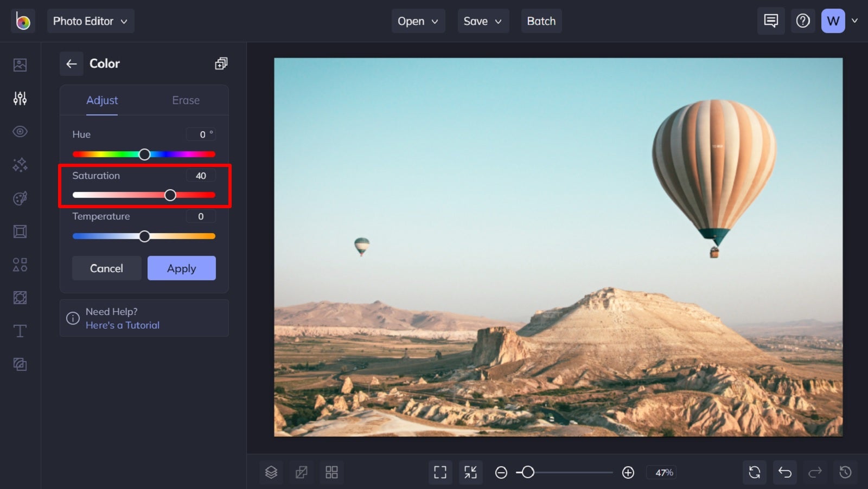Viewport: 868px width, 489px height.
Task: Select the Artsy palette tool
Action: [x=20, y=198]
